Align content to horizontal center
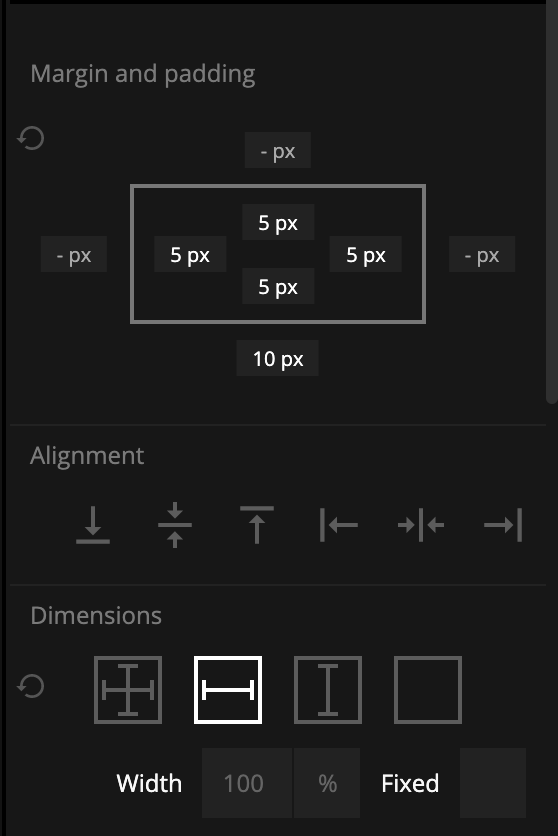 421,525
